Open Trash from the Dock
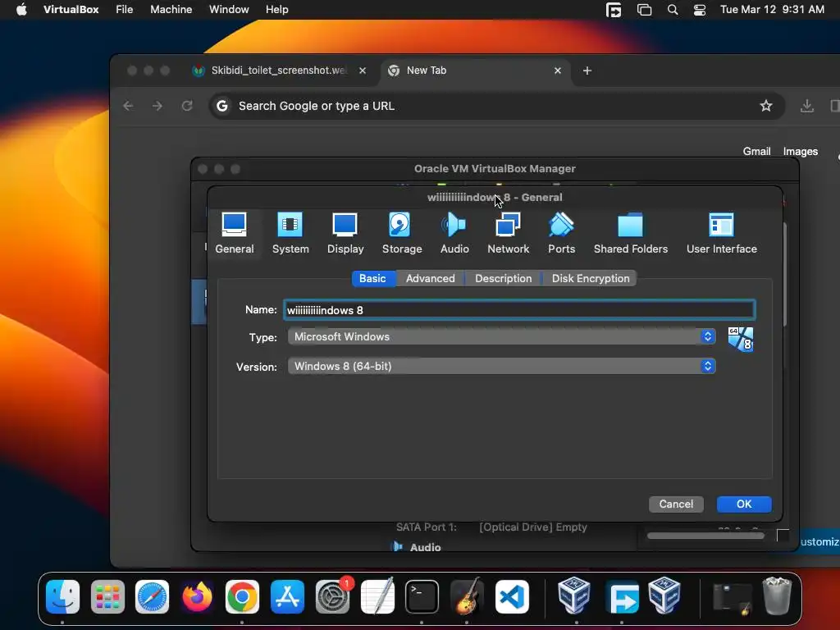 tap(777, 596)
